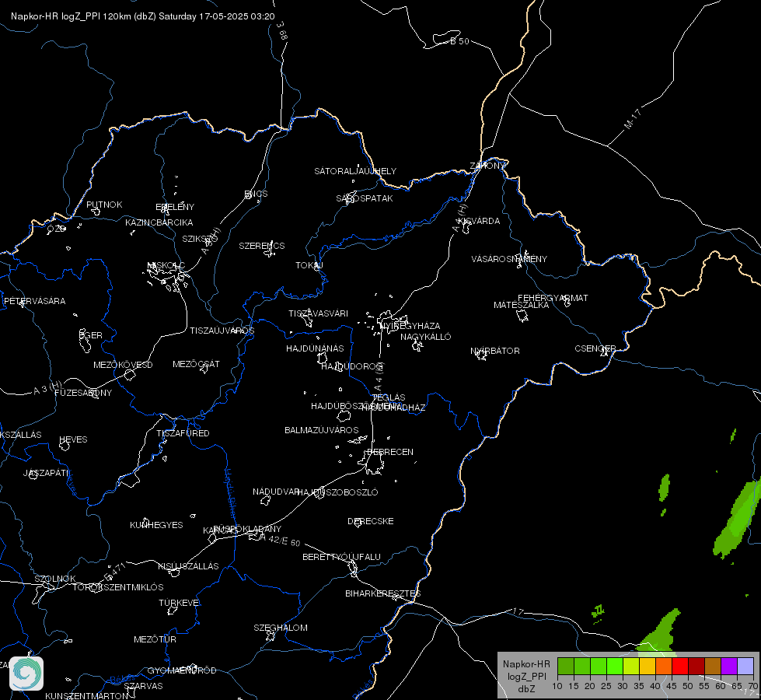Click the B 50 road label
761x700 pixels.
[459, 41]
